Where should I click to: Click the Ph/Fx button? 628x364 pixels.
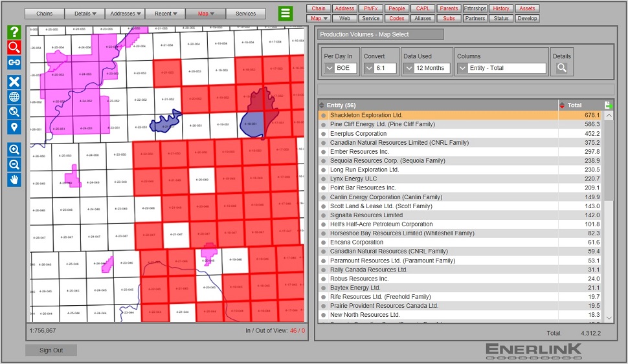[371, 8]
